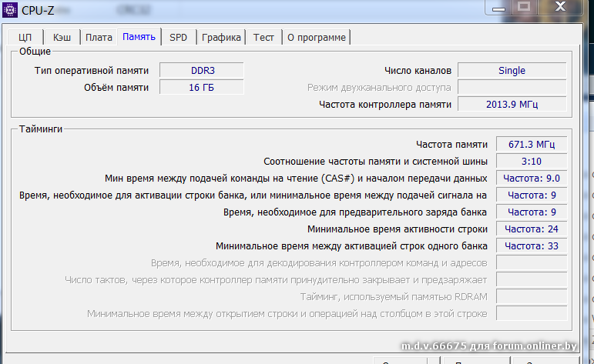This screenshot has height=364, width=594.
Task: Click the 671.3 МГц memory frequency field
Action: tap(532, 144)
